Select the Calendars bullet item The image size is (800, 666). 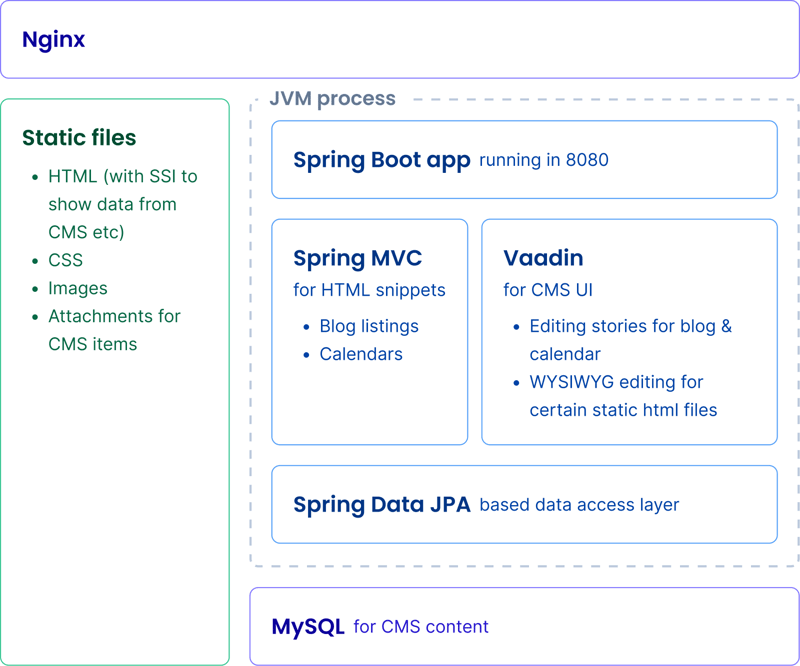point(361,354)
